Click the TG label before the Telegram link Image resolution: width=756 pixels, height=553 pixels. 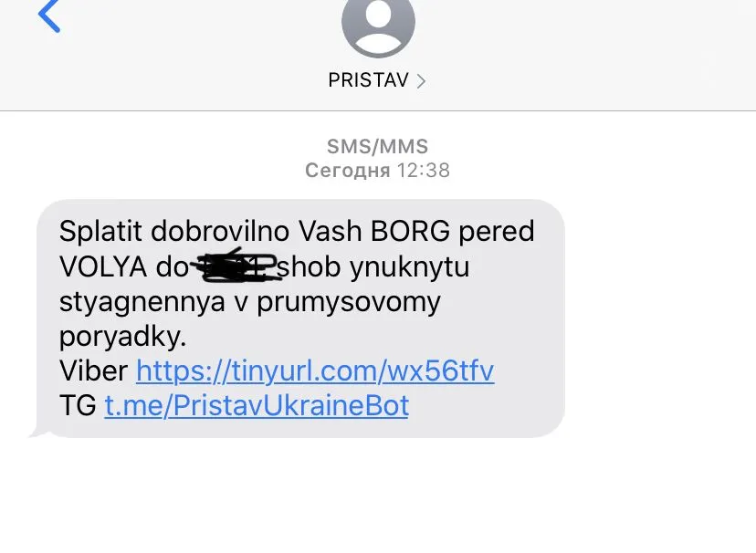tap(78, 405)
